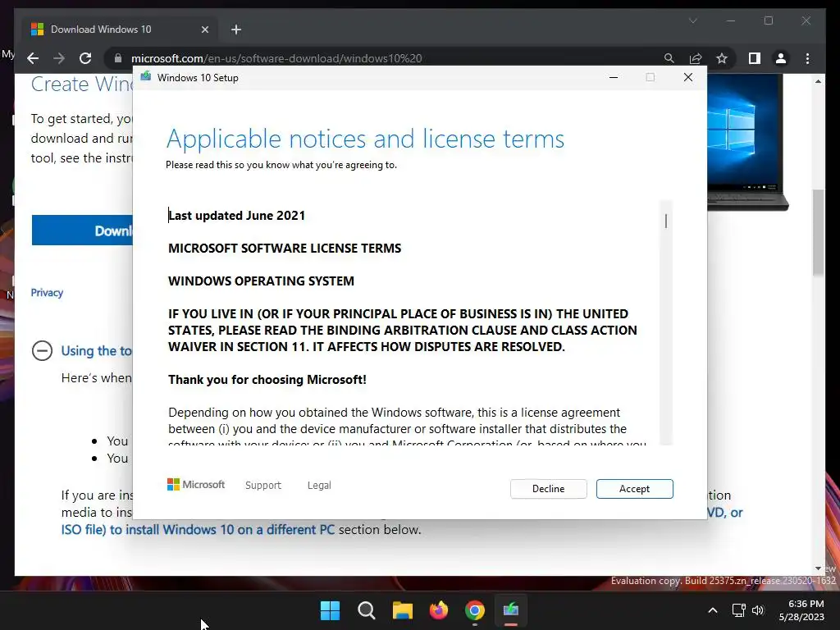Go forward in Chrome browser
Screen dimensions: 840x630
click(x=59, y=58)
